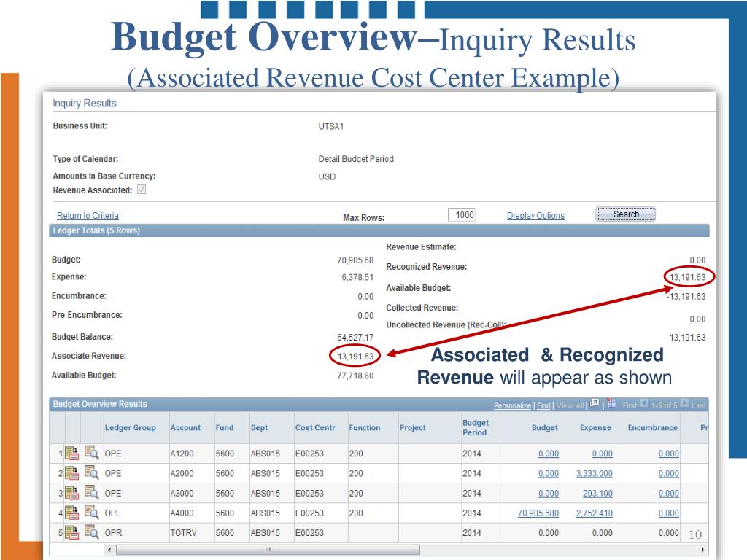Click the Search button
The height and width of the screenshot is (560, 747).
(626, 214)
